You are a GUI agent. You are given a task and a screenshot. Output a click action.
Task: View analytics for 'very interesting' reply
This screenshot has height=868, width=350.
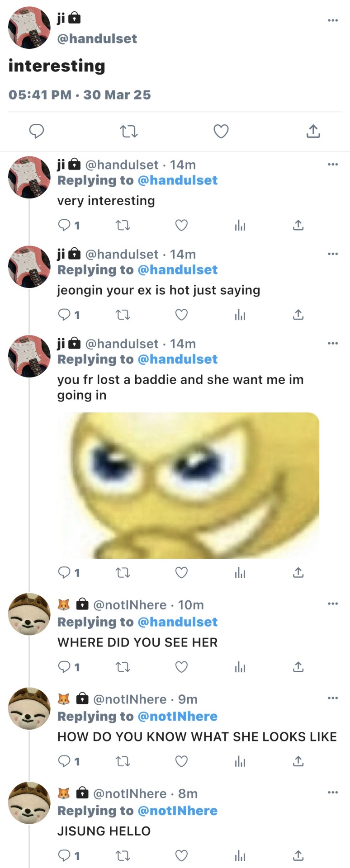(x=240, y=225)
